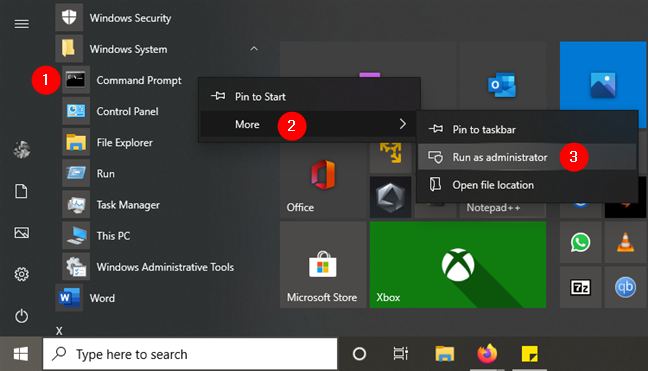Open the Microsoft Store tile
The height and width of the screenshot is (371, 648).
[323, 264]
